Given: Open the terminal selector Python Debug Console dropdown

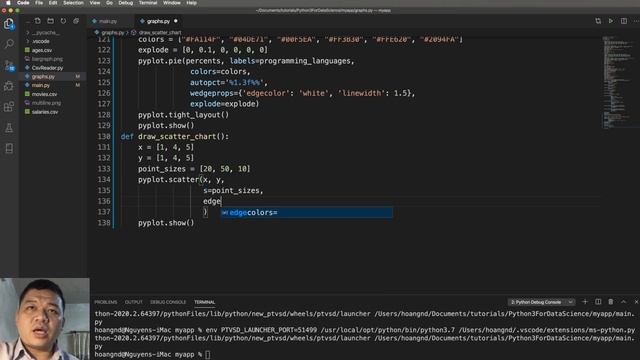Looking at the screenshot, I should (x=542, y=302).
